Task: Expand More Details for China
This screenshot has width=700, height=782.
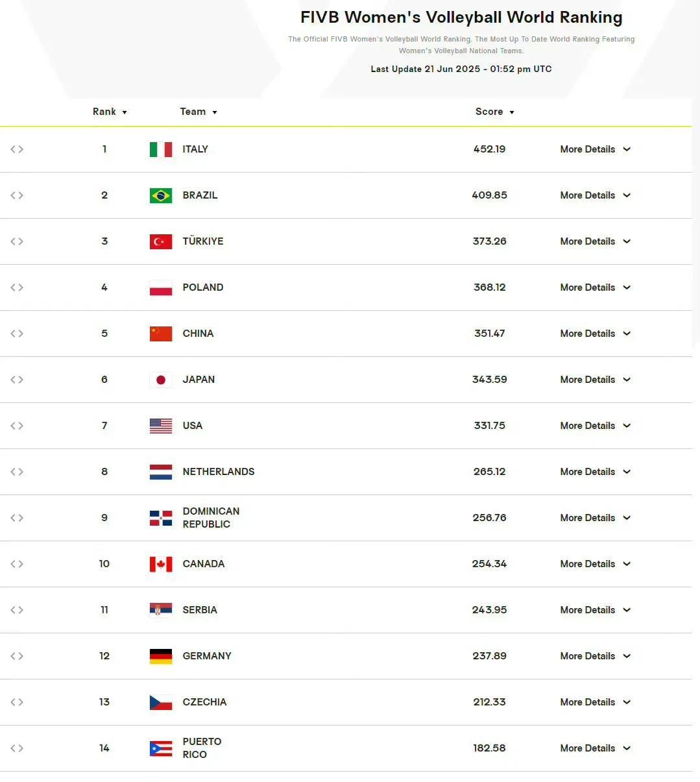Action: click(596, 334)
